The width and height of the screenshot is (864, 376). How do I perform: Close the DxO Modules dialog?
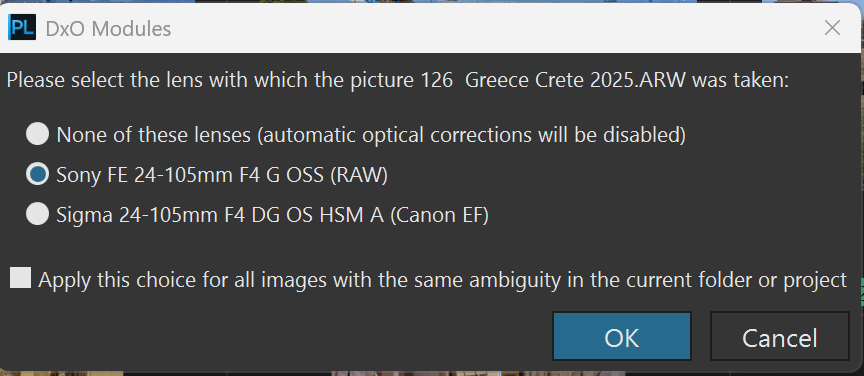[832, 28]
